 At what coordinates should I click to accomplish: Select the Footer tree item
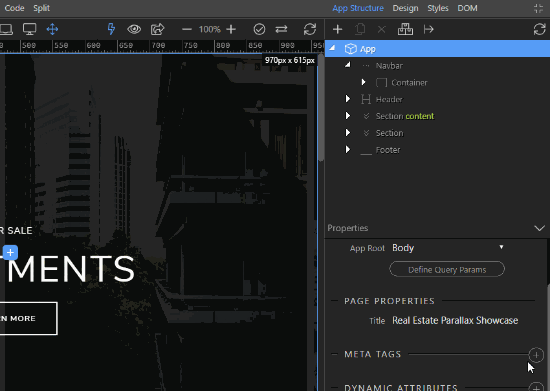tap(388, 150)
